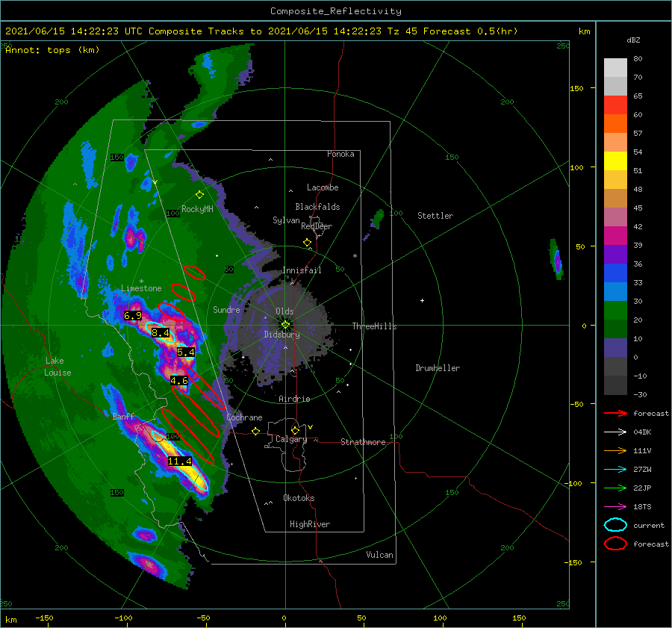Select the cyan 27ZW arrow legend entry
Image resolution: width=672 pixels, height=628 pixels.
tap(615, 470)
